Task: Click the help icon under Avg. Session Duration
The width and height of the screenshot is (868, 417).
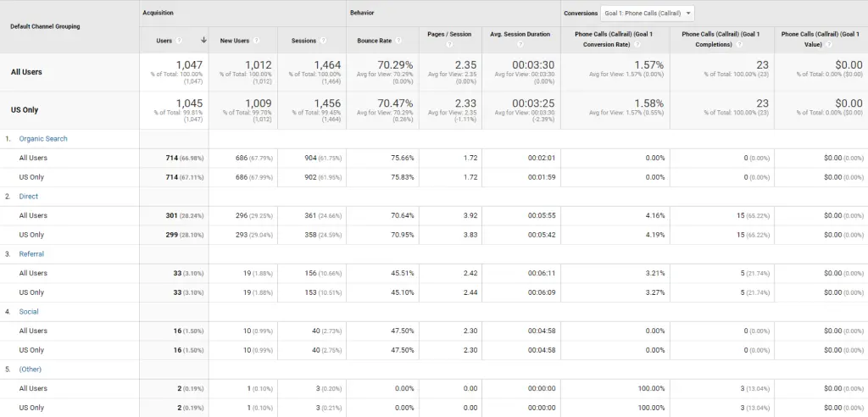Action: [x=520, y=44]
